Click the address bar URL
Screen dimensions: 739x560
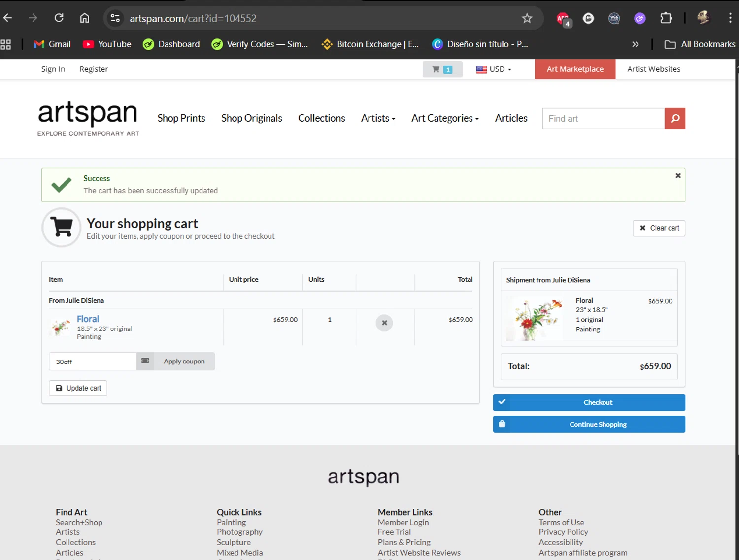tap(193, 18)
